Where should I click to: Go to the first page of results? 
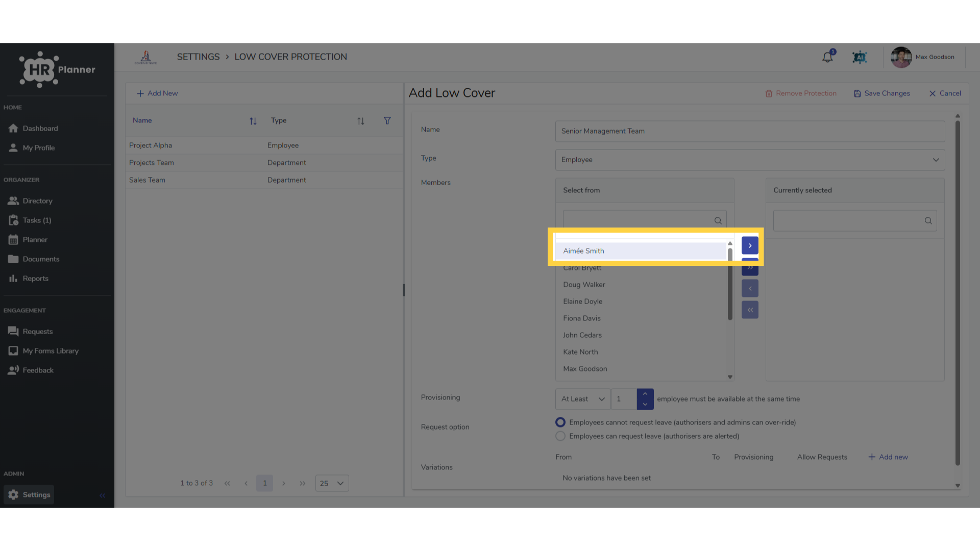point(227,483)
